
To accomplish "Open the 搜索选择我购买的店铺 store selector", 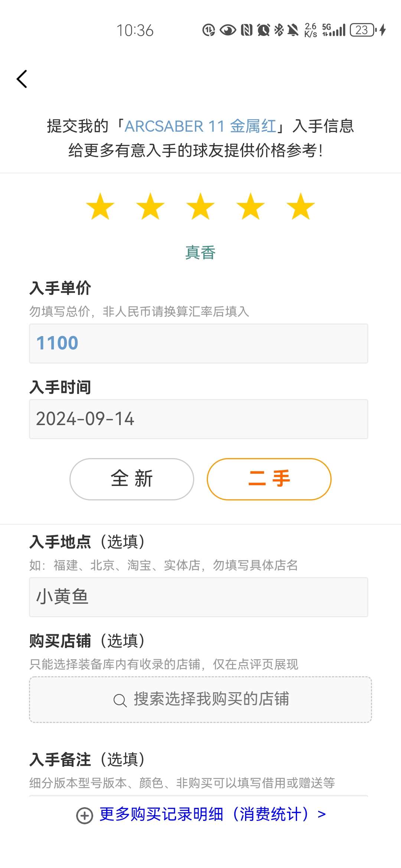I will 200,700.
